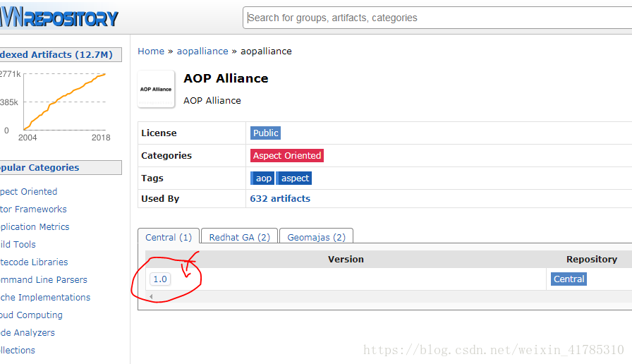Open the aopalliance group breadcrumb link

tap(202, 51)
